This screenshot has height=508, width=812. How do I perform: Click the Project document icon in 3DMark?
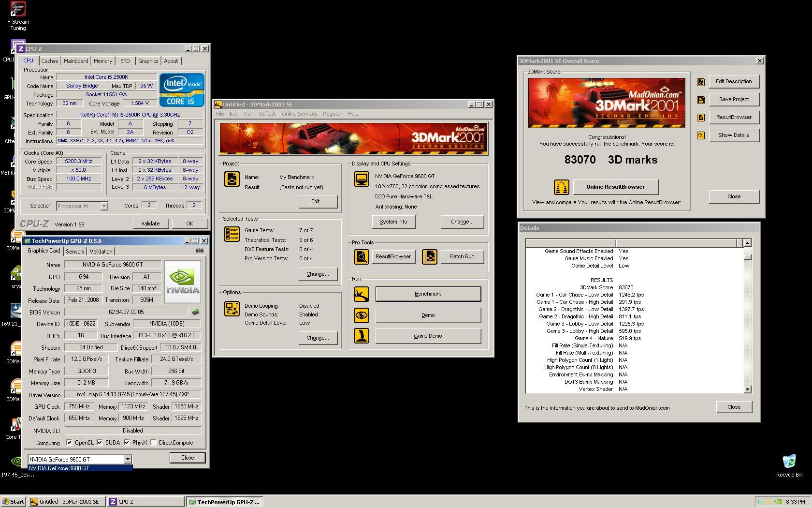(232, 179)
